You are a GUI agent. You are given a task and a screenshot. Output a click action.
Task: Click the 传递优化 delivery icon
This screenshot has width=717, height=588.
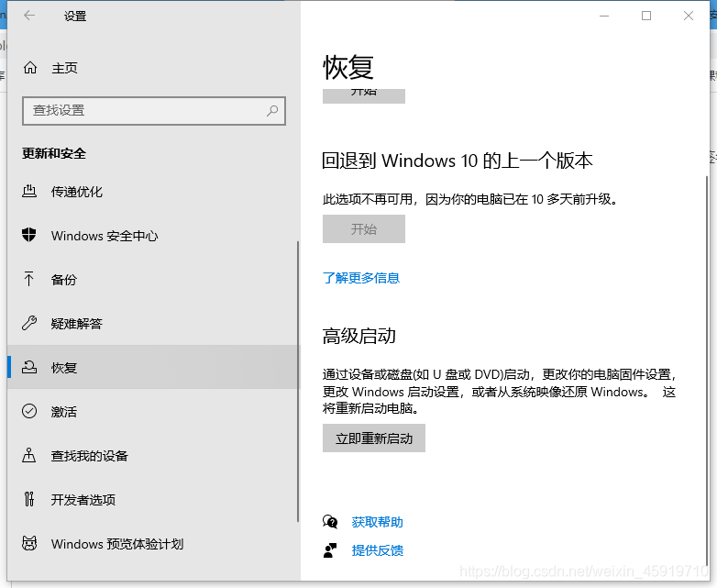[29, 191]
